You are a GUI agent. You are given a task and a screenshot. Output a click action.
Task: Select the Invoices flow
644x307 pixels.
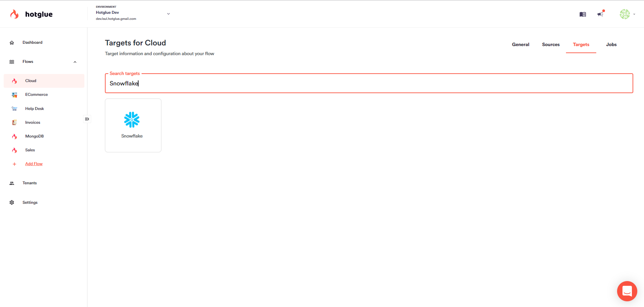pos(33,122)
